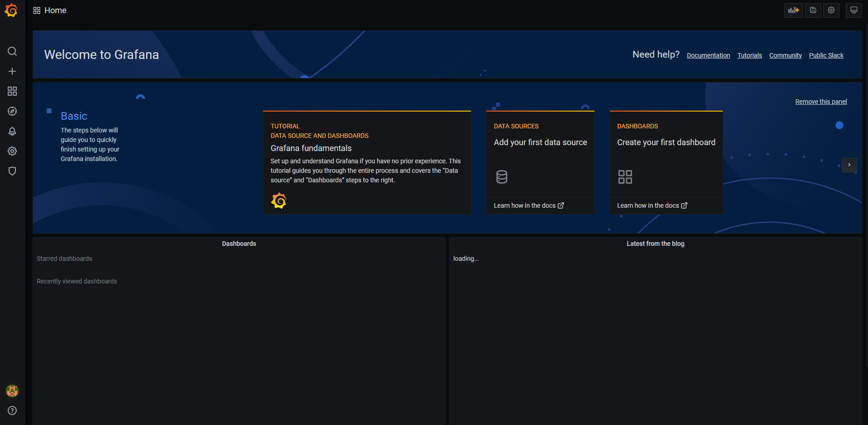This screenshot has height=425, width=868.
Task: Open Learn how in docs under Data Sources
Action: (529, 205)
